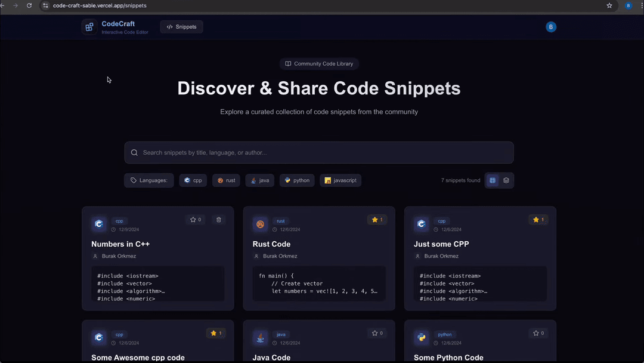The image size is (644, 363).
Task: Filter snippets by rust language
Action: pos(226,180)
